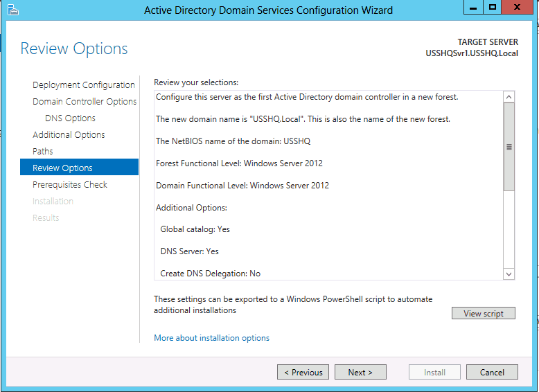Click the 'Domain Functional Level: Windows Server 2012' line
Viewport: 539px width, 392px height.
coord(242,186)
